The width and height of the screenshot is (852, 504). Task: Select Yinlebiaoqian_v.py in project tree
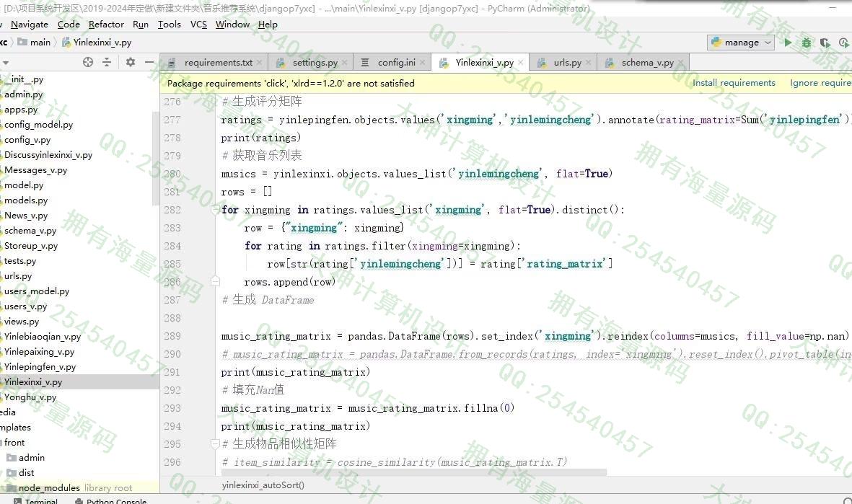point(43,337)
